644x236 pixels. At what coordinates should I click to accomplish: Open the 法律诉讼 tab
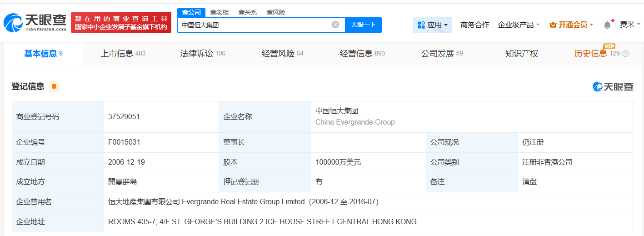[x=203, y=54]
